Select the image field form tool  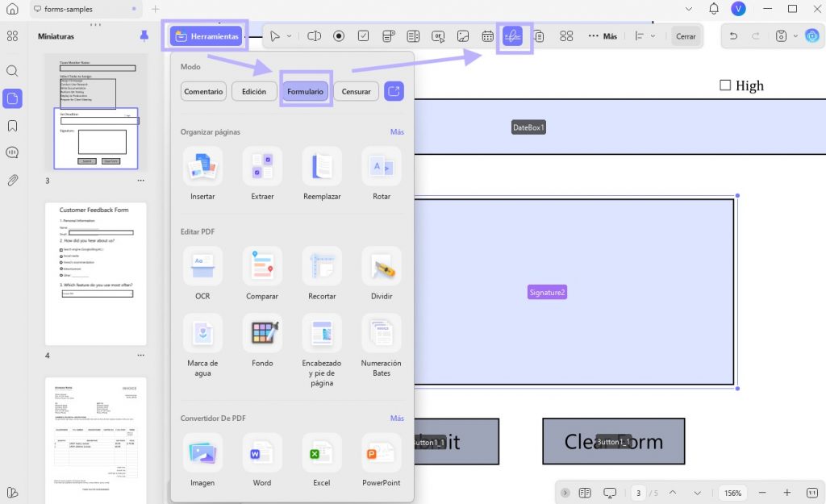462,35
